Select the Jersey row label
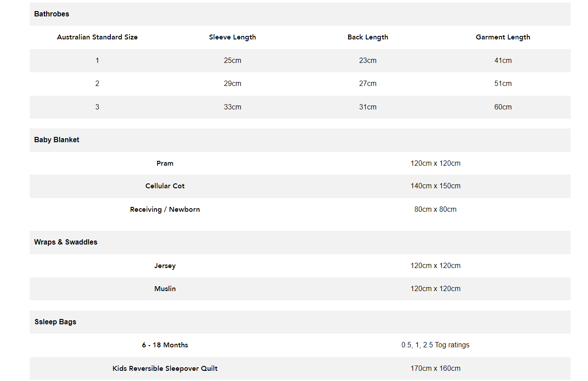588x381 pixels. coord(165,266)
